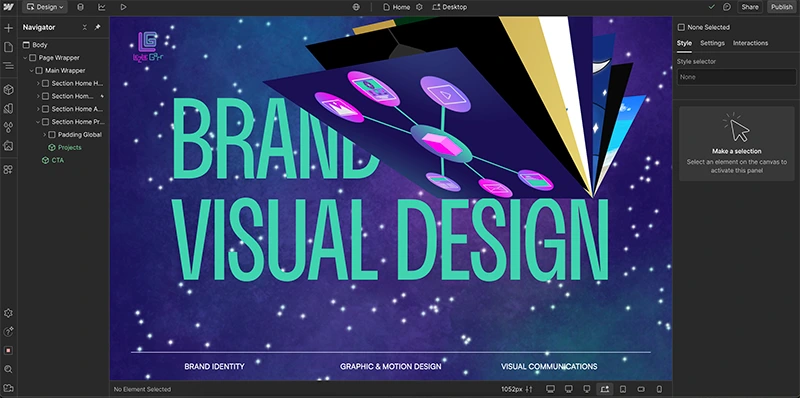
Task: Click VISUAL COMMUNICATIONS text on canvas
Action: coord(549,366)
